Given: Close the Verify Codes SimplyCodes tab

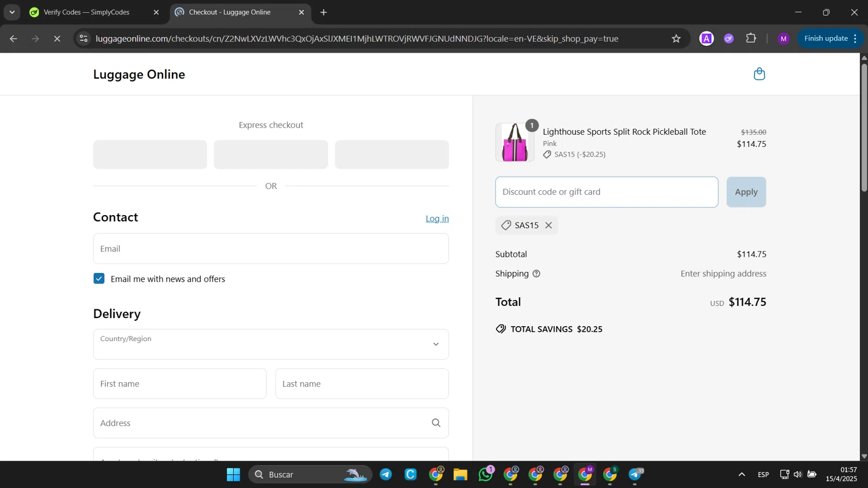Looking at the screenshot, I should pyautogui.click(x=156, y=12).
